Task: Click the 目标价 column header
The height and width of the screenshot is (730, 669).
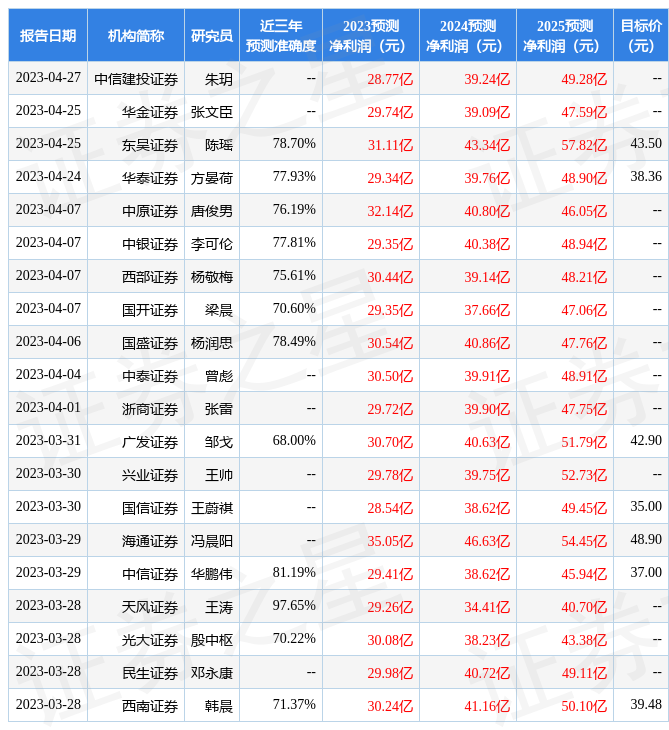Action: (641, 35)
